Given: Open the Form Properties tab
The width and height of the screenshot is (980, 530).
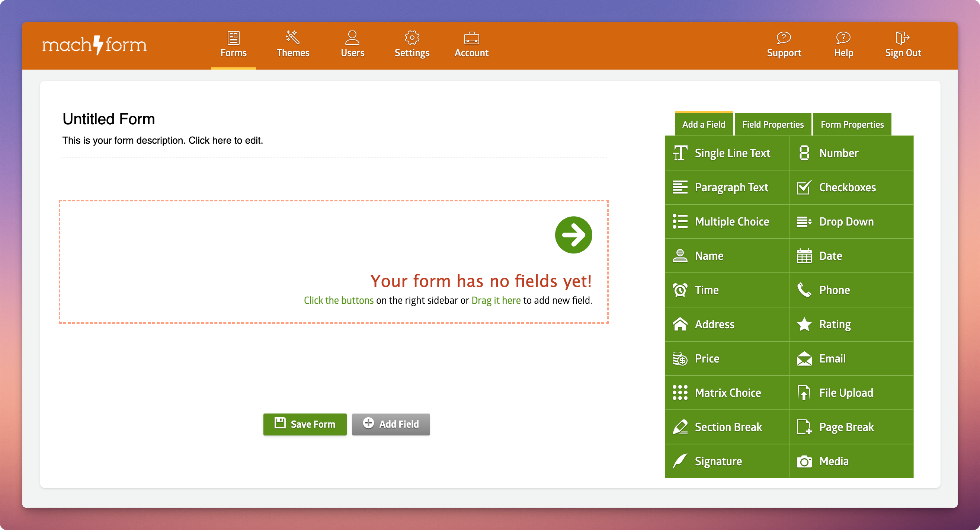Looking at the screenshot, I should (x=852, y=124).
